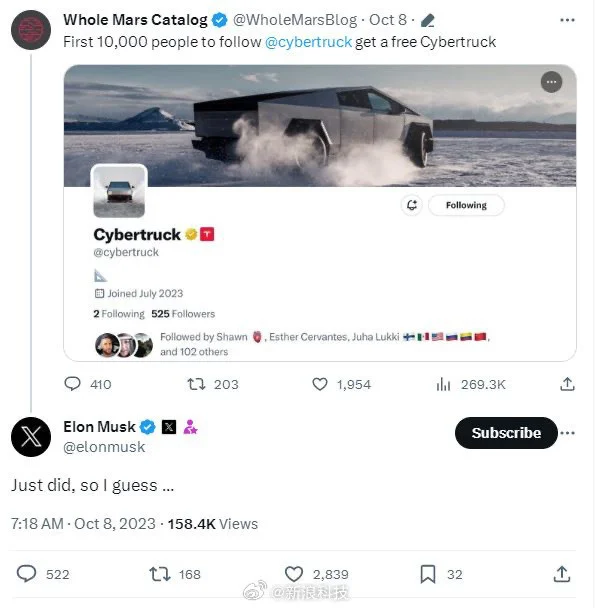Viewport: 596px width, 608px height.
Task: Subscribe to Elon Musk
Action: [x=506, y=433]
